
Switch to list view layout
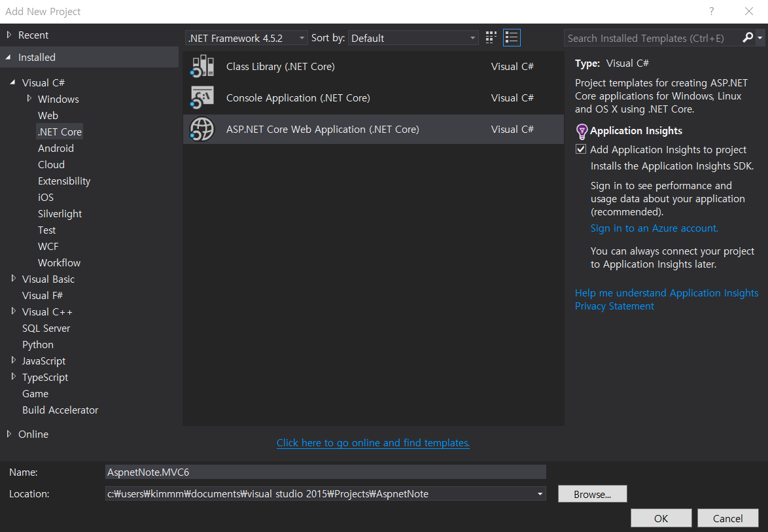click(x=512, y=38)
